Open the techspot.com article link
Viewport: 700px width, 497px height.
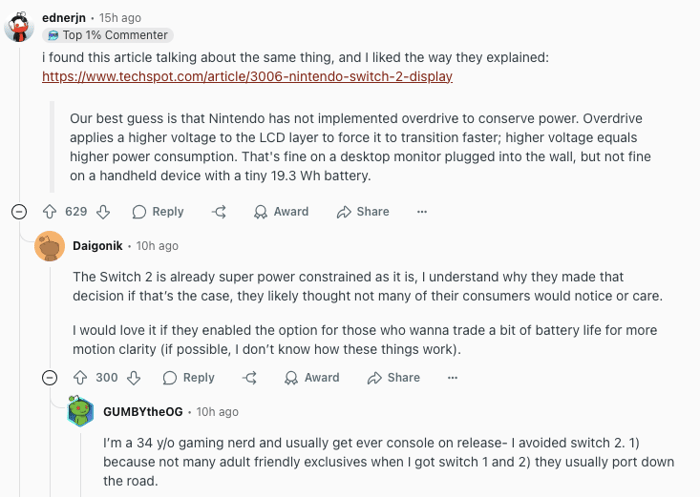[247, 76]
